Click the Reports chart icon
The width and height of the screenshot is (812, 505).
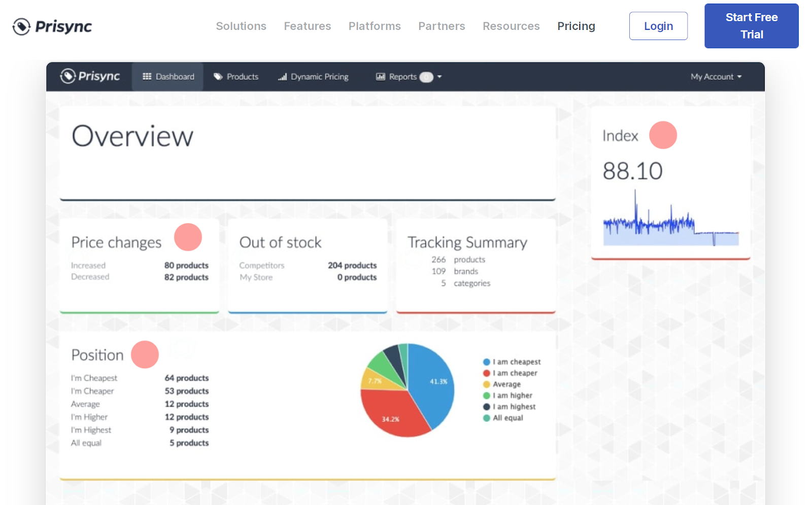[381, 77]
